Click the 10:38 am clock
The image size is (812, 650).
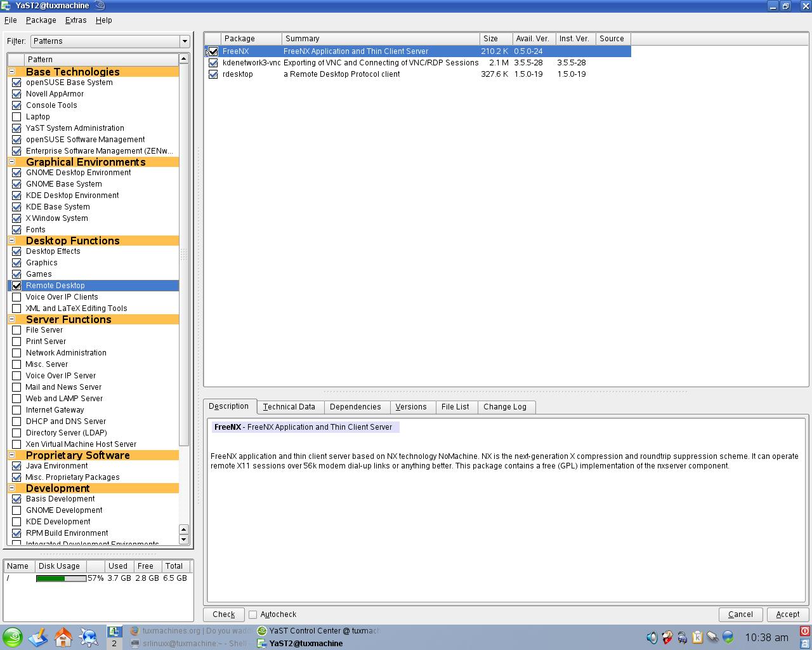(766, 637)
